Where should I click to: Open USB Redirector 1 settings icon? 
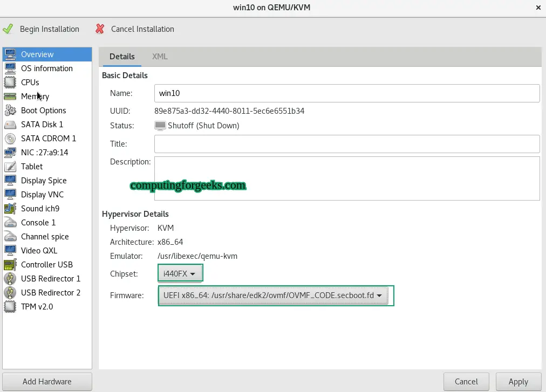(11, 279)
